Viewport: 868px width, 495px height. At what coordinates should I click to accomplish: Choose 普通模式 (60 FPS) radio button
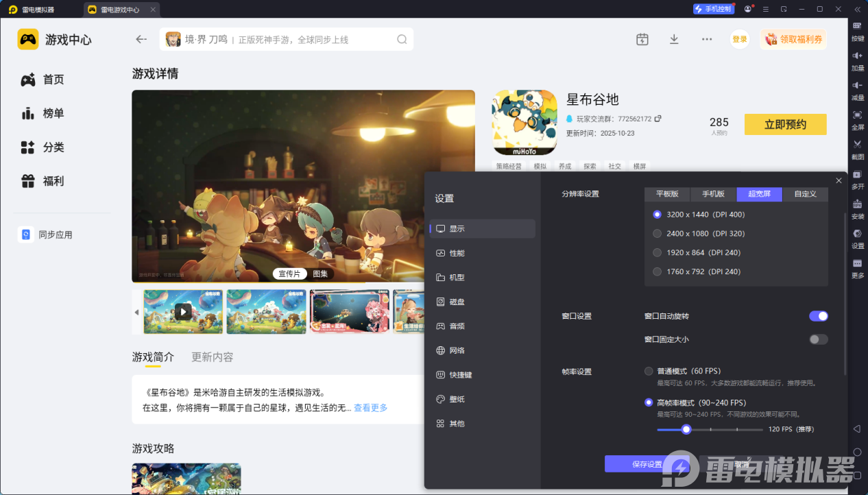pos(649,372)
